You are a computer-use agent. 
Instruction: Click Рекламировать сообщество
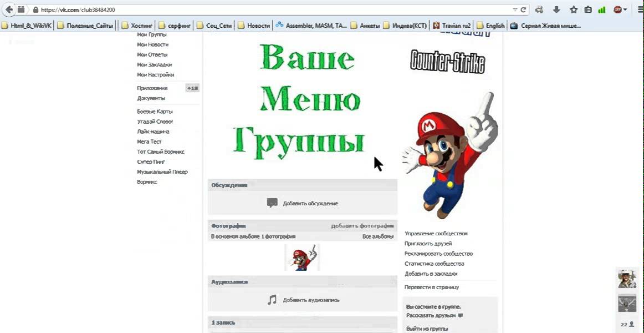coord(438,254)
